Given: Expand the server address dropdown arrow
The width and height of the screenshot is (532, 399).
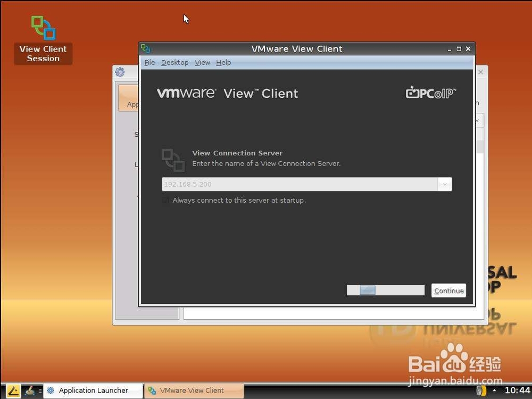Looking at the screenshot, I should tap(444, 184).
